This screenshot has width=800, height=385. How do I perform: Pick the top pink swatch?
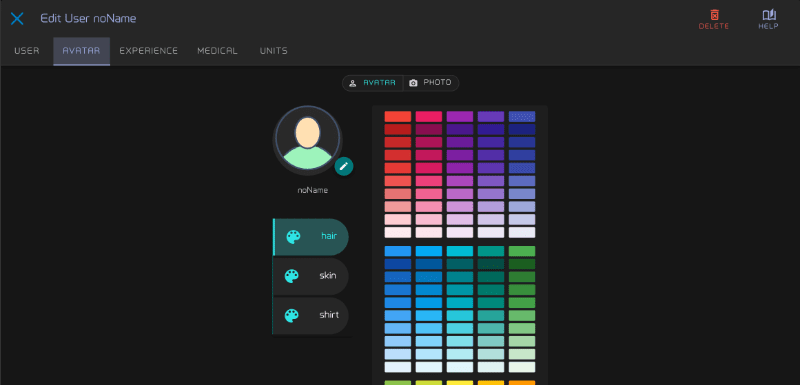coord(429,117)
